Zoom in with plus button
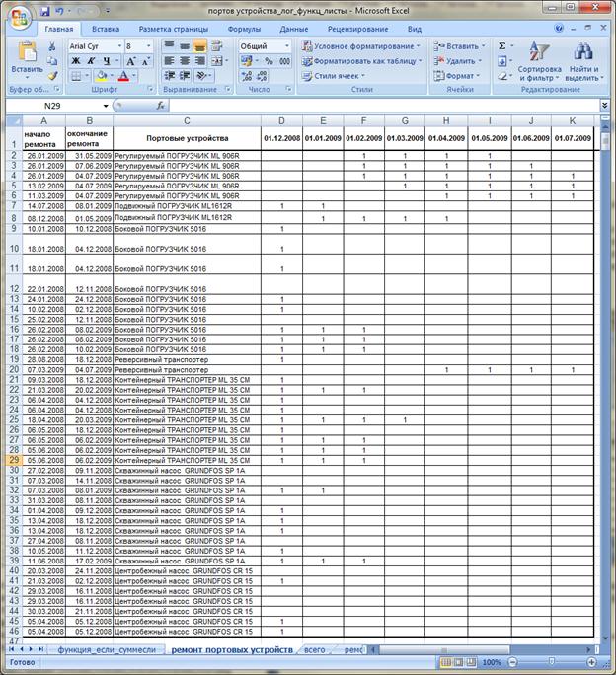 pos(591,662)
